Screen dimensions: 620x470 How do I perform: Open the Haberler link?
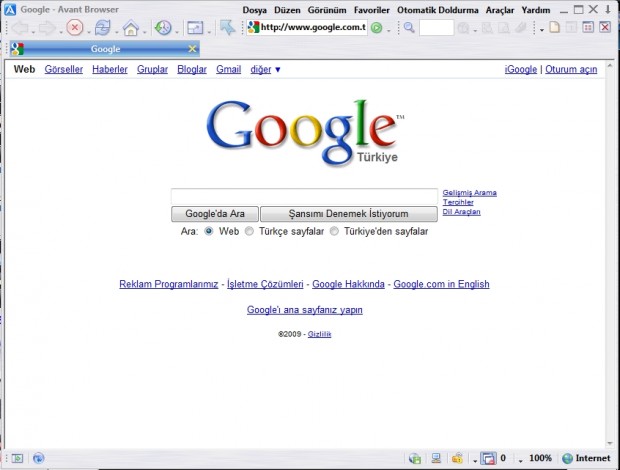110,70
